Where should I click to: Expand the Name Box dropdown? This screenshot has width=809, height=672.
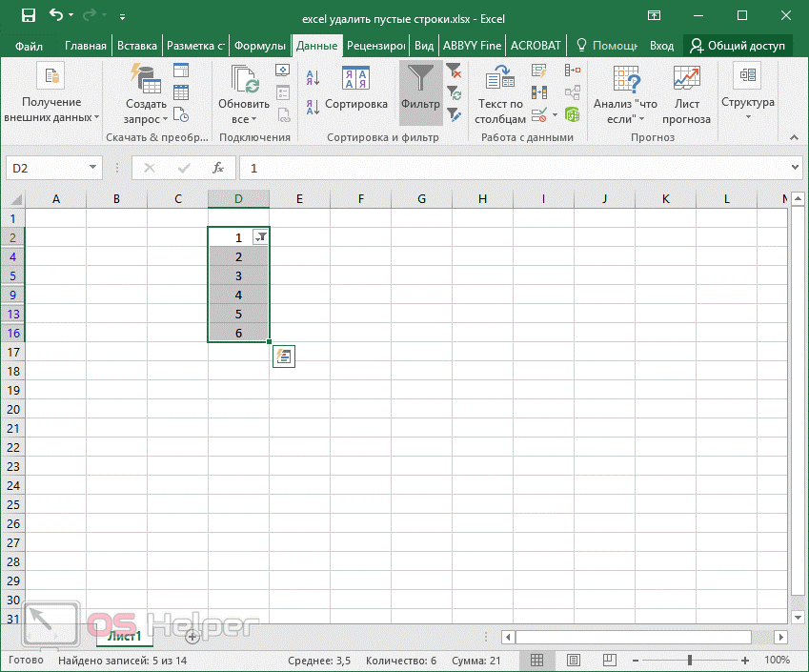pos(93,168)
